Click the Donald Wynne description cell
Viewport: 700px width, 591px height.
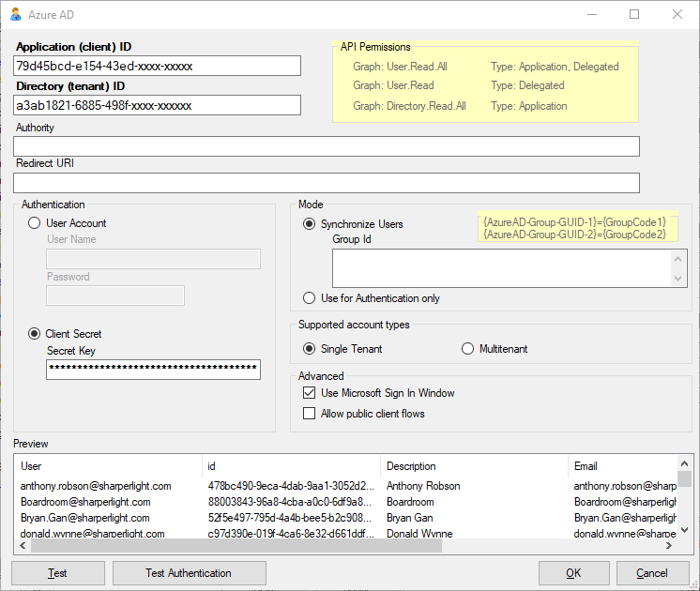[419, 534]
